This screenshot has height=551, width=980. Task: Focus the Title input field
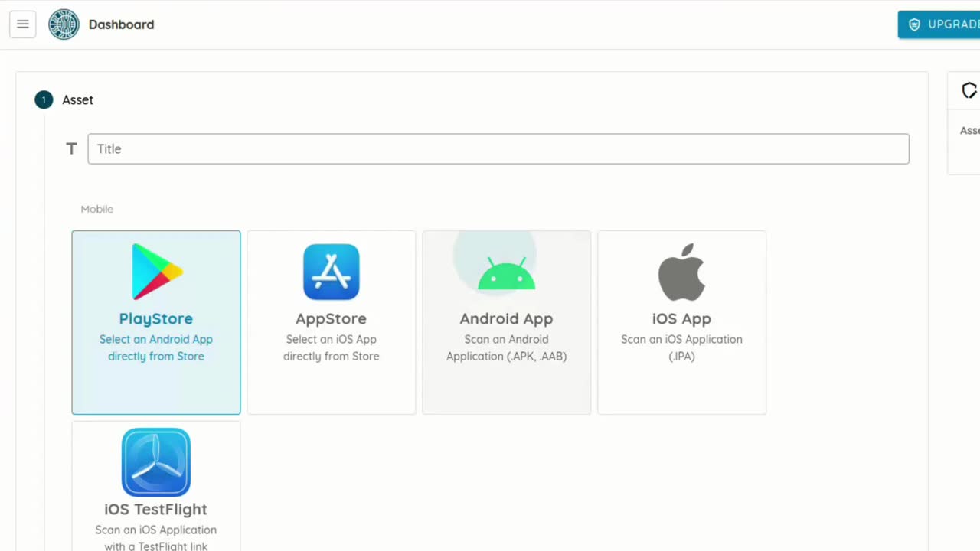click(x=498, y=148)
